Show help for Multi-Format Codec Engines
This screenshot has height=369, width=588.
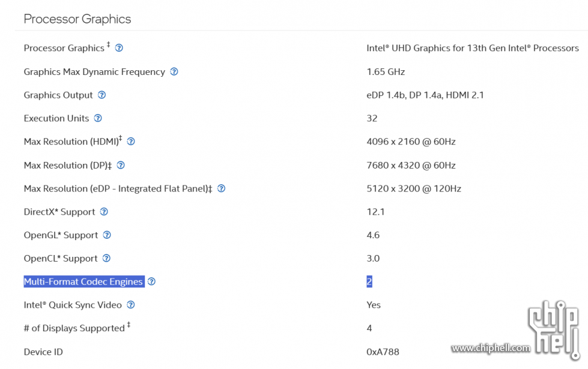coord(151,281)
